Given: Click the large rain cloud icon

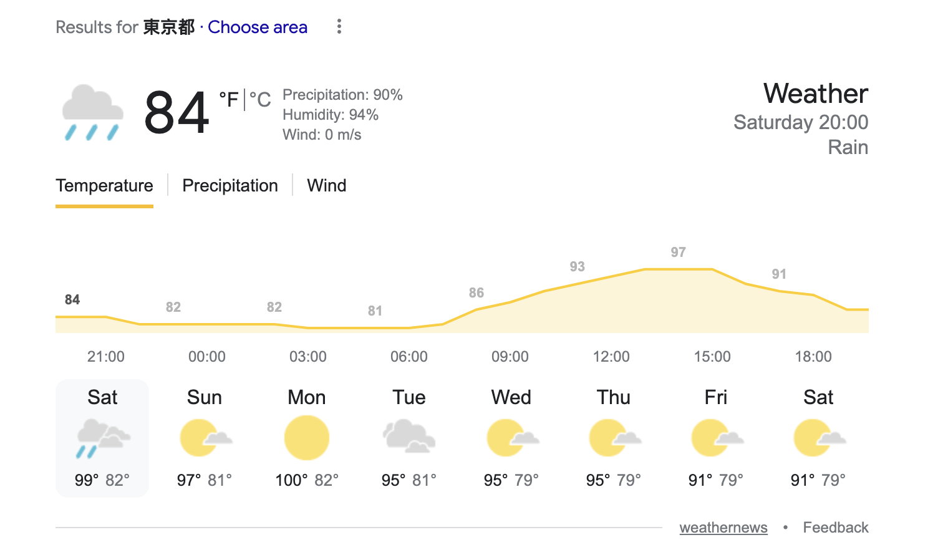Looking at the screenshot, I should [92, 112].
